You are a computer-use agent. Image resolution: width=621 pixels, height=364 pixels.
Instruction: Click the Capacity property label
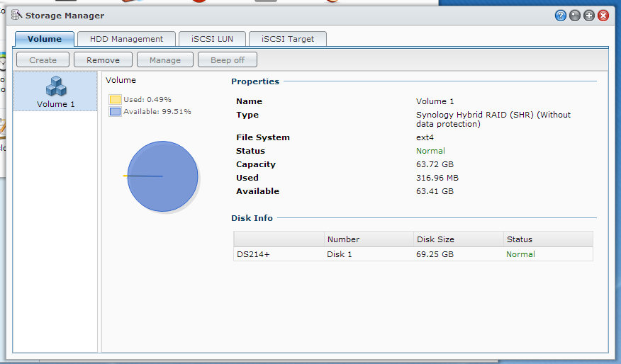(x=256, y=164)
